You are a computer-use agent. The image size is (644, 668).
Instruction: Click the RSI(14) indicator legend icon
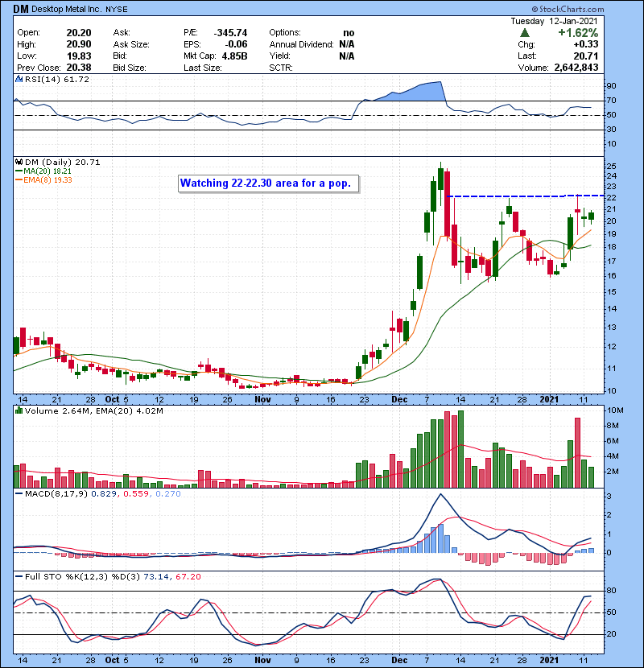tap(19, 81)
